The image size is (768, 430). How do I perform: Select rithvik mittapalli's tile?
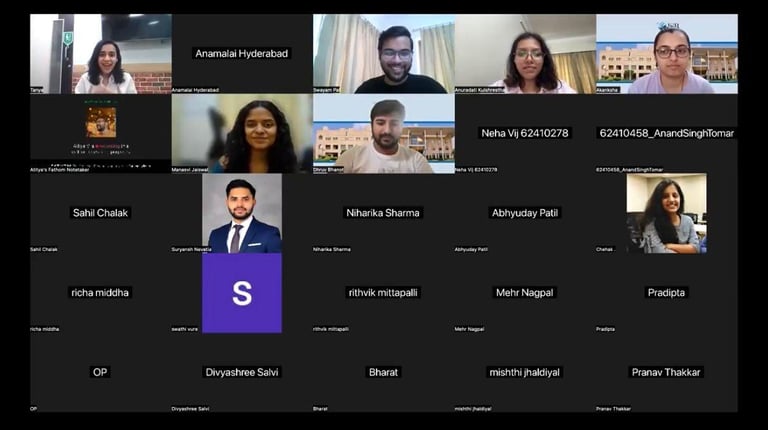pos(384,293)
